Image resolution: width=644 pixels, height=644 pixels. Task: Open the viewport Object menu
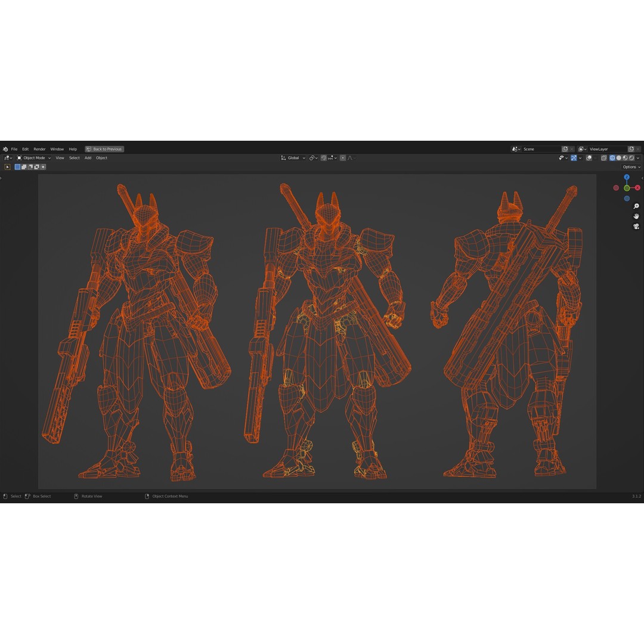pyautogui.click(x=101, y=157)
